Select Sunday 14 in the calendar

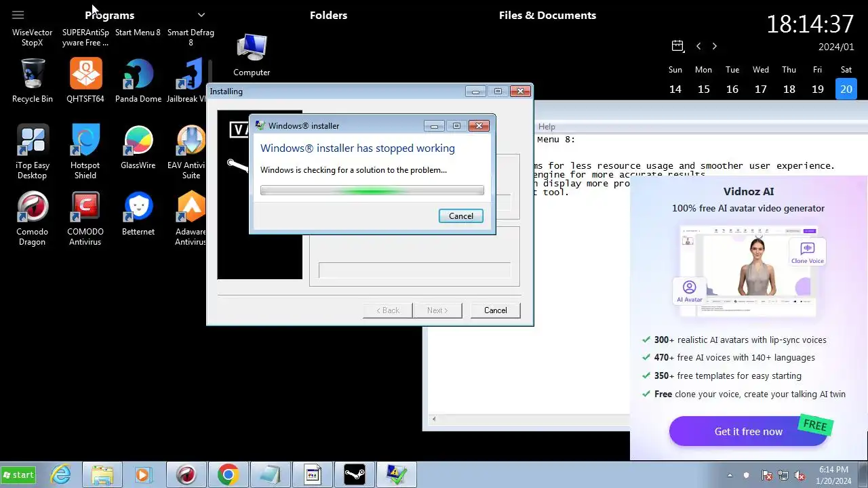tap(675, 89)
